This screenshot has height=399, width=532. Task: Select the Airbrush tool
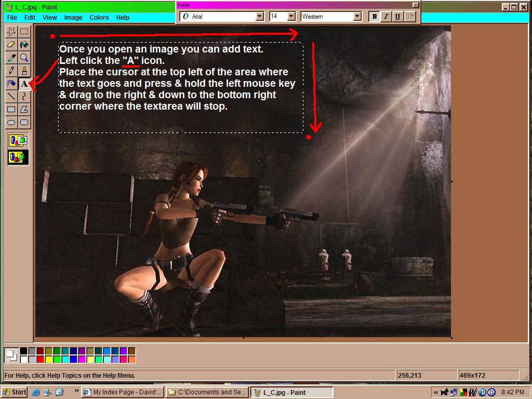(11, 83)
